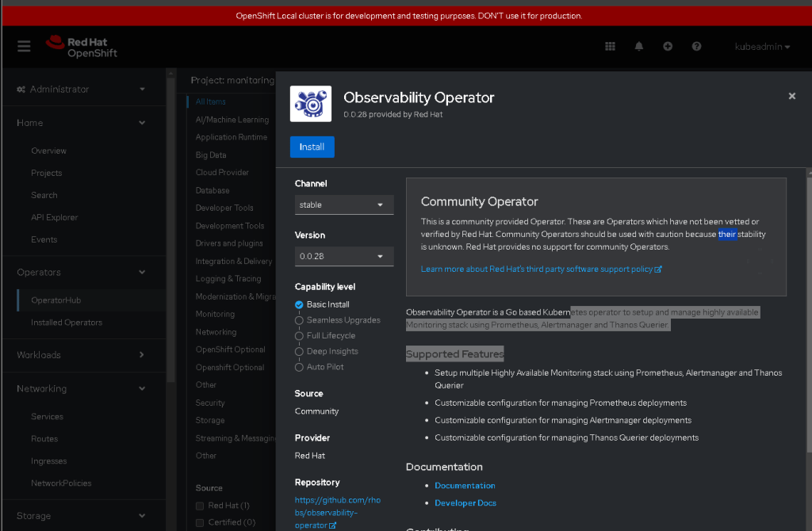Image resolution: width=812 pixels, height=531 pixels.
Task: Open Services under Networking
Action: tap(47, 417)
